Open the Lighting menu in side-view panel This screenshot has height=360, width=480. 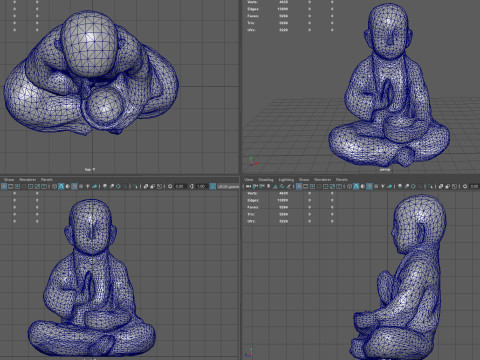click(x=286, y=179)
